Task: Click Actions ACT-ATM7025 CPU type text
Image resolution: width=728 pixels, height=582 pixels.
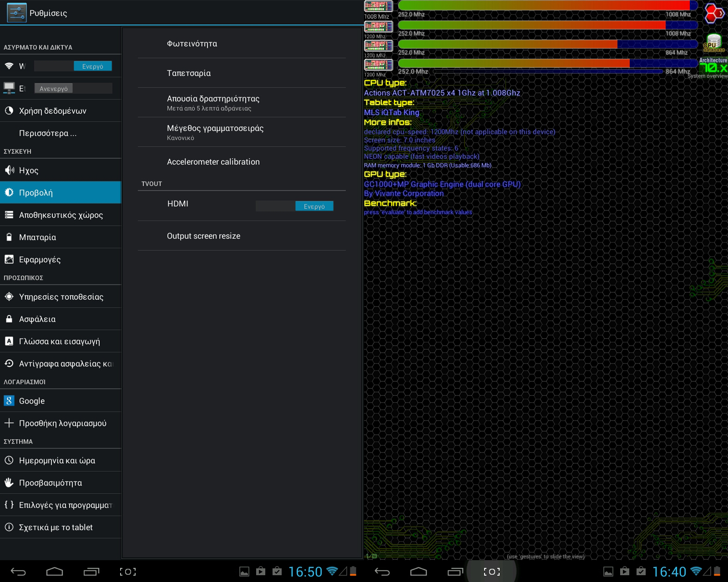Action: click(442, 93)
